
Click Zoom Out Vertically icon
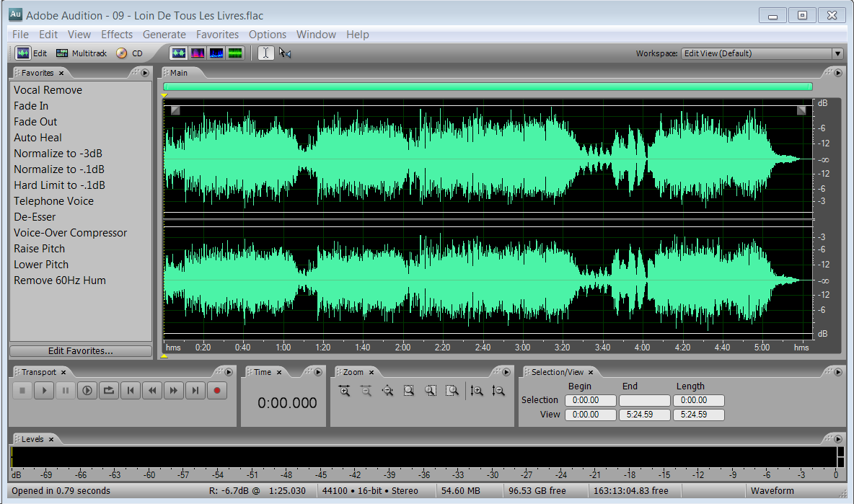498,391
